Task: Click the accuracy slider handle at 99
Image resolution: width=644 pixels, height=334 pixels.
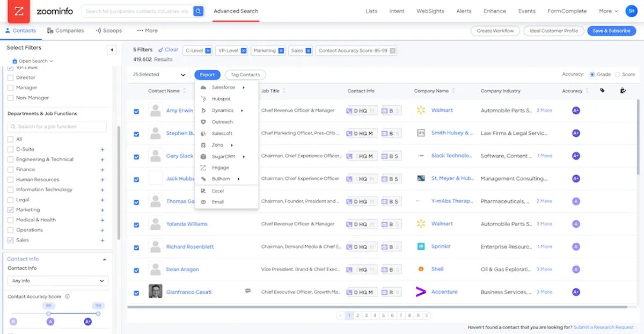Action: tap(98, 314)
